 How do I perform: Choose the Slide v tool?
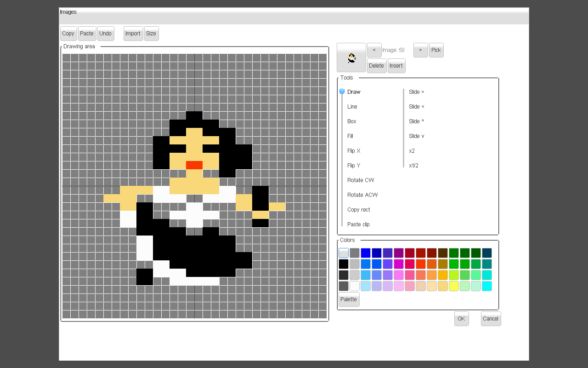click(x=416, y=136)
